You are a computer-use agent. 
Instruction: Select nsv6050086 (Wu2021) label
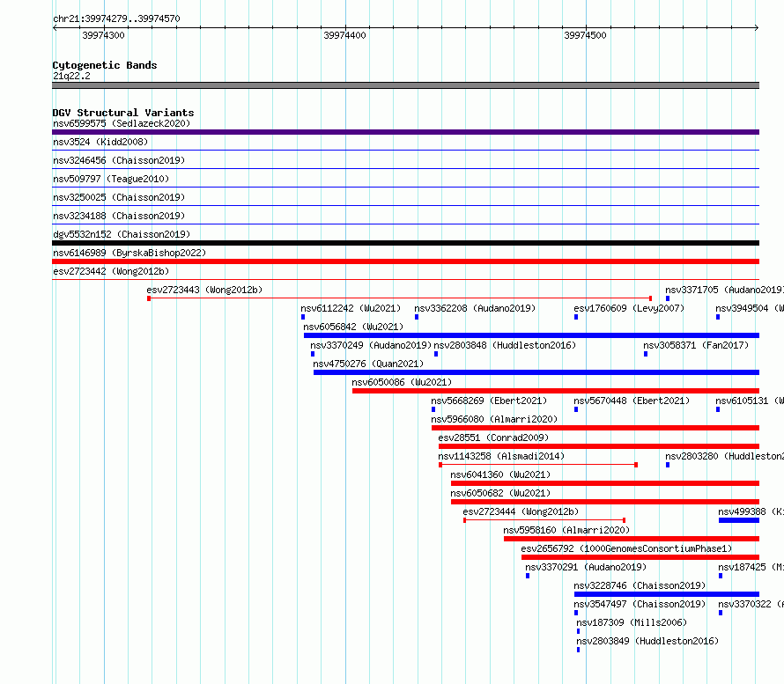tap(402, 382)
